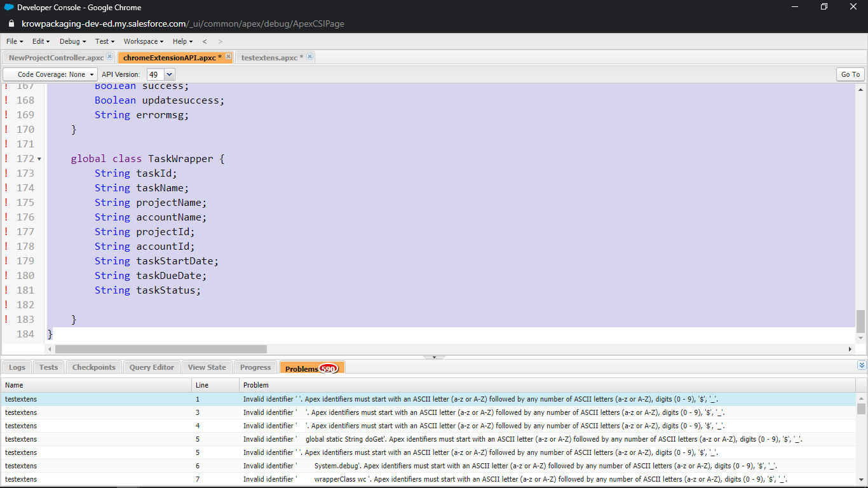Navigate back with the left arrow icon
This screenshot has width=868, height=488.
click(205, 41)
